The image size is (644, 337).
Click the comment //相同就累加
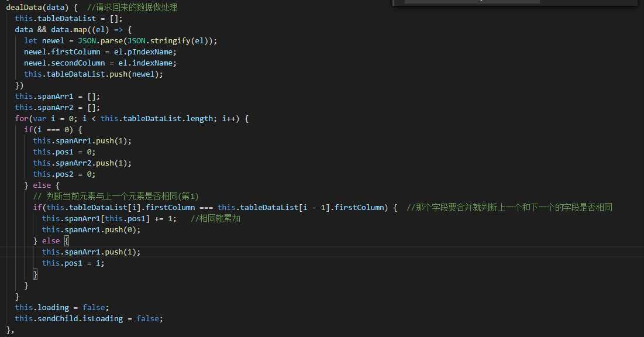(215, 218)
